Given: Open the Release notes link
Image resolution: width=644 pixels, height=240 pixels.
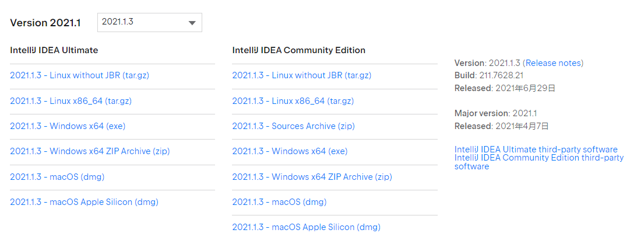Looking at the screenshot, I should coord(552,63).
